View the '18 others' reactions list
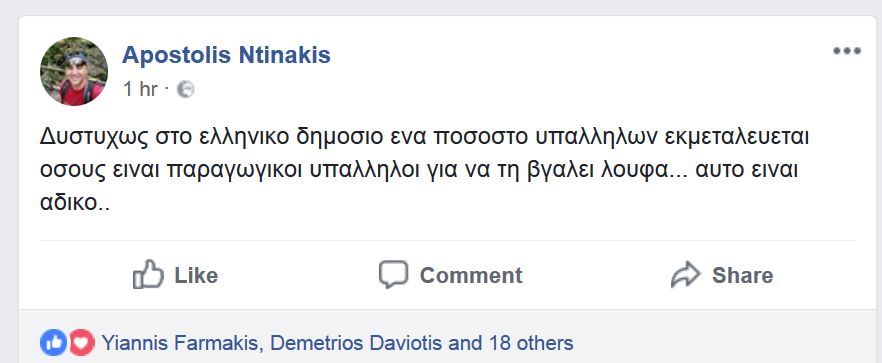The height and width of the screenshot is (363, 882). [531, 343]
